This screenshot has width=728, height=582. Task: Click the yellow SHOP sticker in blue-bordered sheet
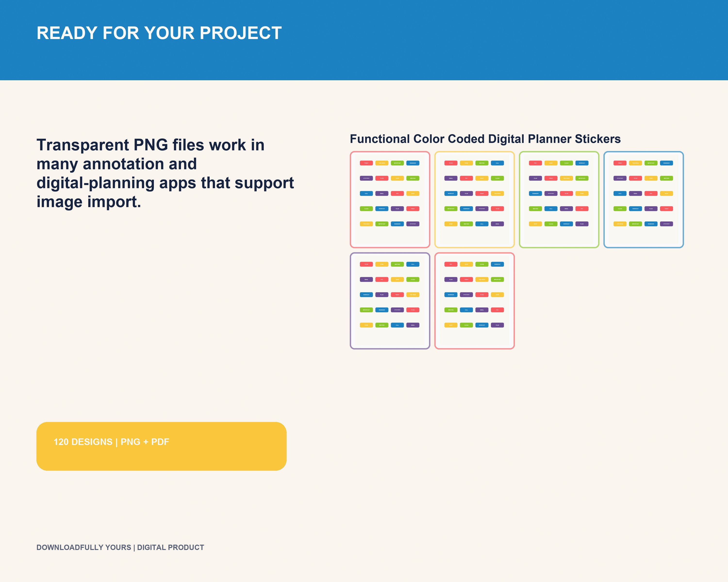tap(666, 193)
